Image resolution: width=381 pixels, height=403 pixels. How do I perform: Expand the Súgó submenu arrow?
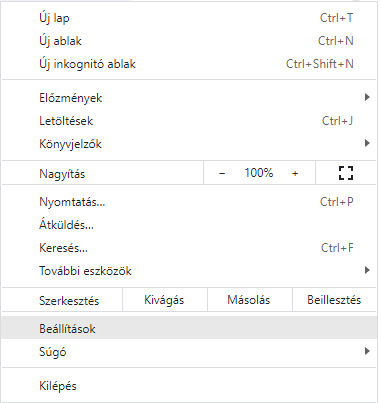pos(367,351)
